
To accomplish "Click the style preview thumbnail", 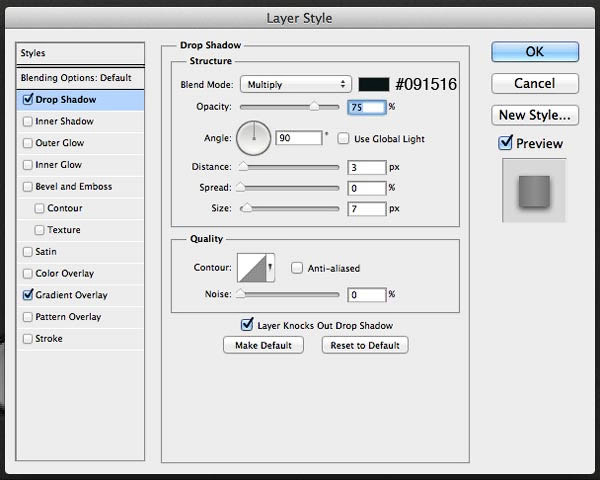I will [534, 191].
